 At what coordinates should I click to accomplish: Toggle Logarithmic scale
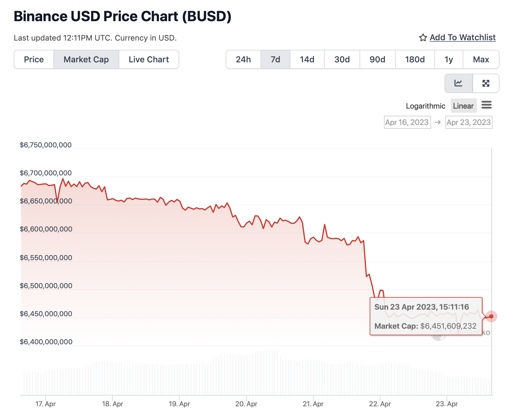coord(425,106)
